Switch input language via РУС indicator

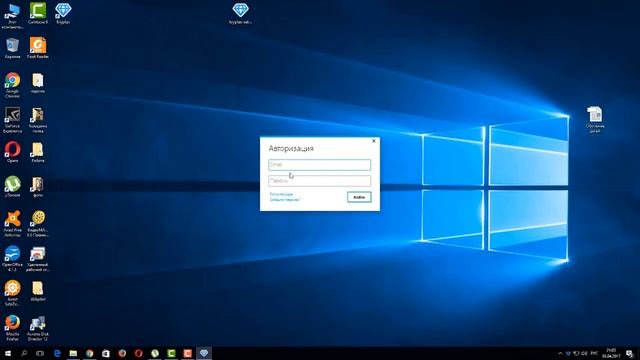[x=594, y=353]
